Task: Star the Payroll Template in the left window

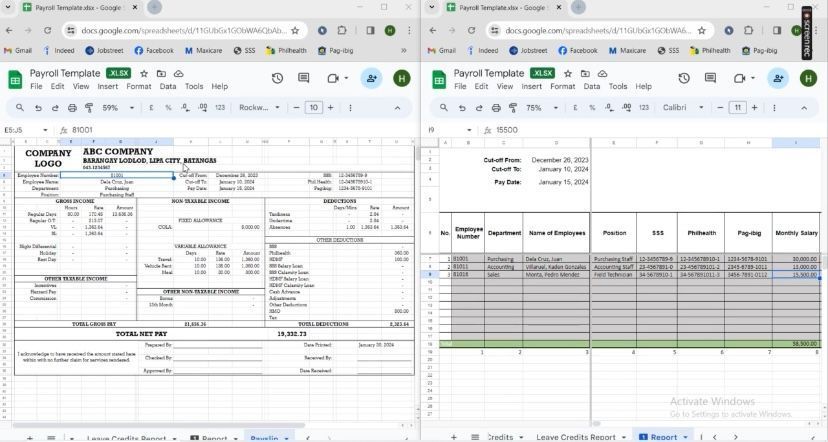Action: pos(145,73)
